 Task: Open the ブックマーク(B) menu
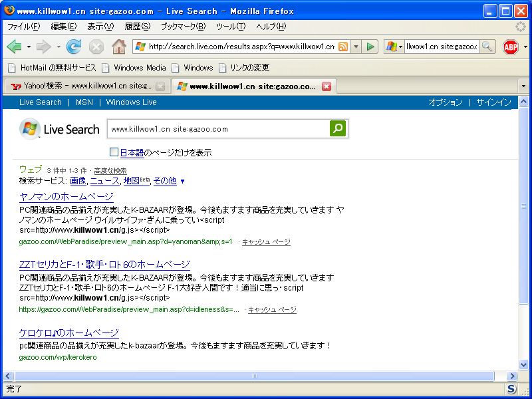(x=184, y=27)
